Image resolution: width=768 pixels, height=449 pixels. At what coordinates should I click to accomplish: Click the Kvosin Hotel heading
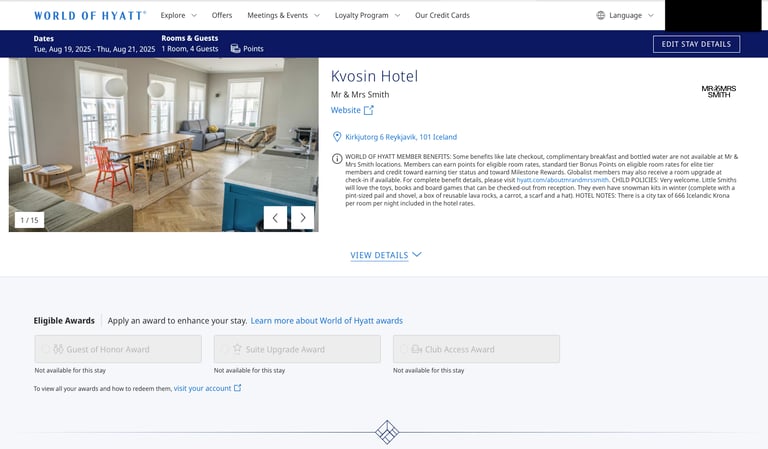click(374, 76)
